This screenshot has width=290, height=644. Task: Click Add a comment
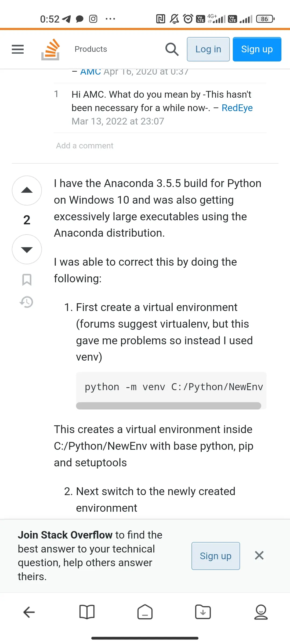(x=85, y=146)
